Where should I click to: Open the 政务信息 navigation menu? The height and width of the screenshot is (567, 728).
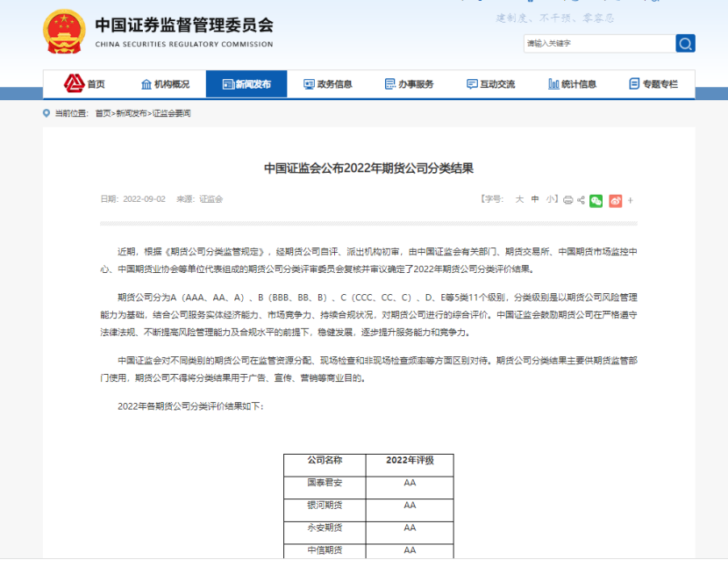(327, 84)
